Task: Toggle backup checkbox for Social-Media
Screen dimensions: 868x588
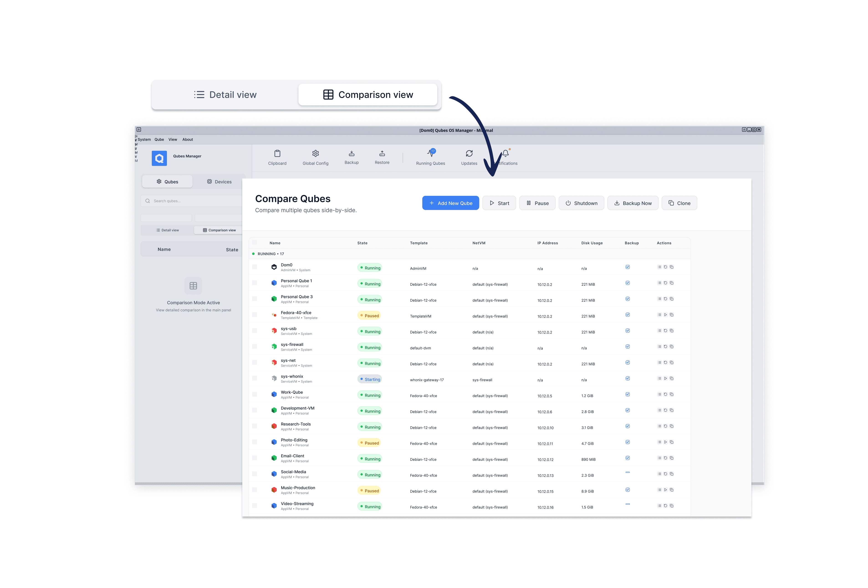Action: click(628, 473)
